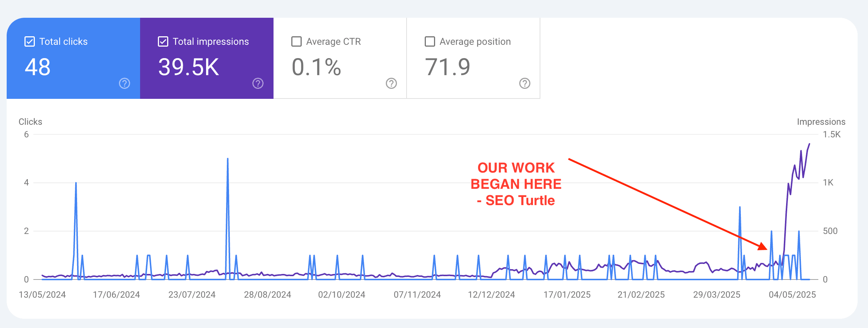Open the Average position help tooltip

[x=524, y=84]
